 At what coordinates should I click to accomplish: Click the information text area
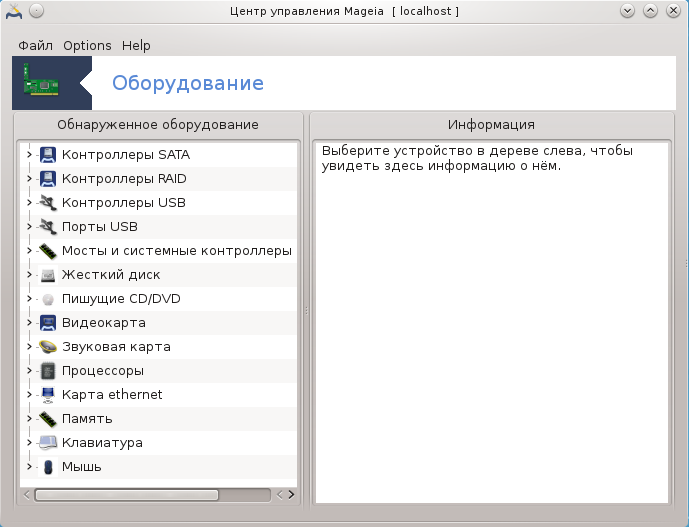click(492, 323)
